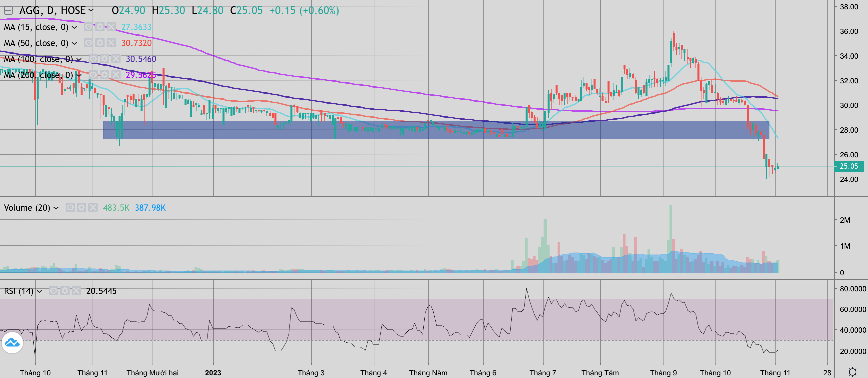
Task: Click the change value +0.15 (+0.60%)
Action: [x=304, y=10]
